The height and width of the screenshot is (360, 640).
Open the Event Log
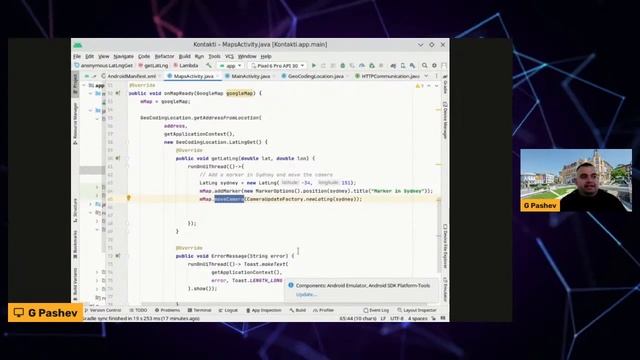[376, 311]
